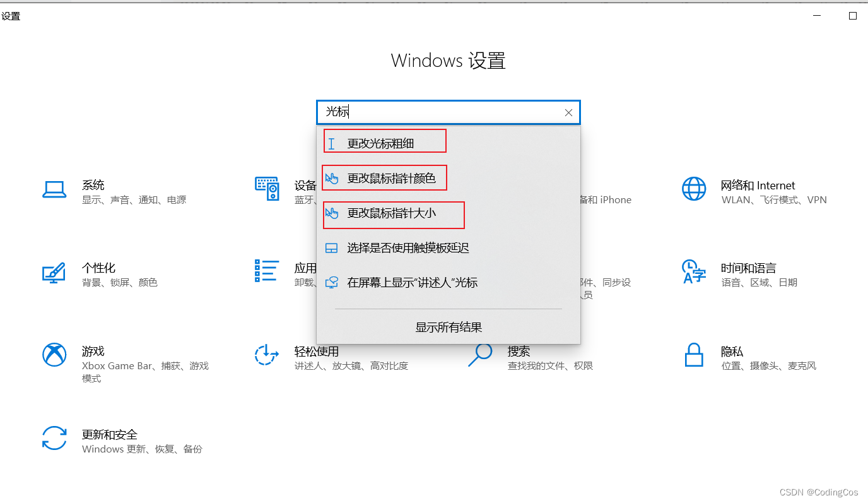Click the Windows 更新、恢复、备份 description
The height and width of the screenshot is (503, 868).
(142, 449)
